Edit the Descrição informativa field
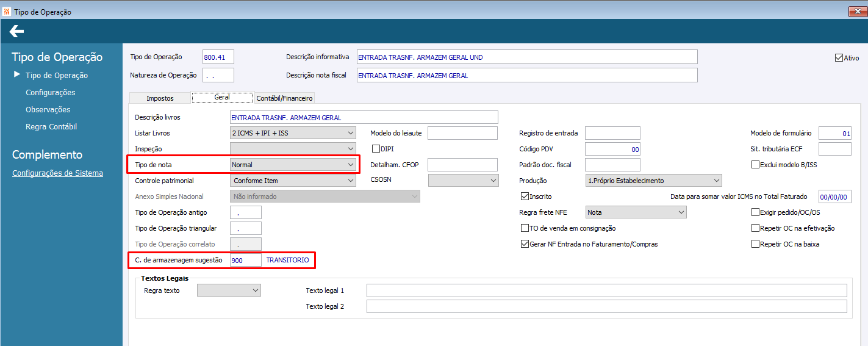 (526, 57)
